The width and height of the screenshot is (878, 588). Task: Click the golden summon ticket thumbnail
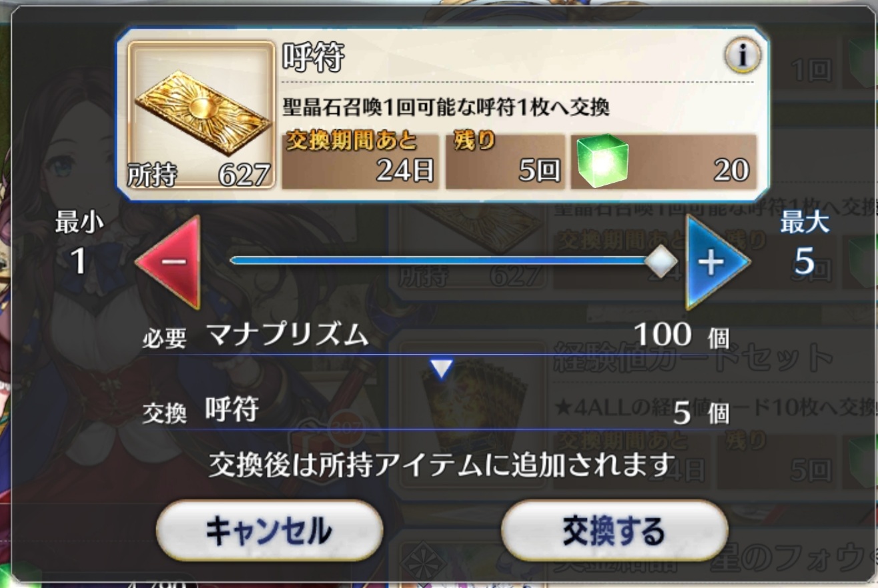click(x=201, y=115)
